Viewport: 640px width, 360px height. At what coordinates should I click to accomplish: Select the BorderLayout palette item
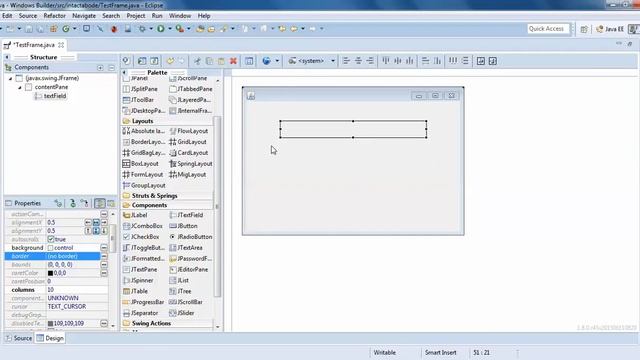tap(144, 142)
